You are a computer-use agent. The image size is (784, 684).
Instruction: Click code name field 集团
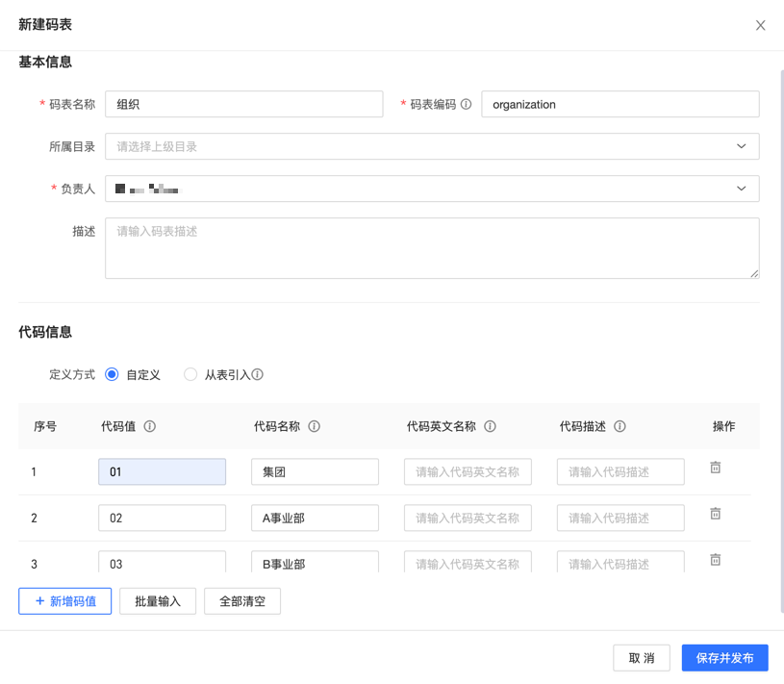[315, 471]
